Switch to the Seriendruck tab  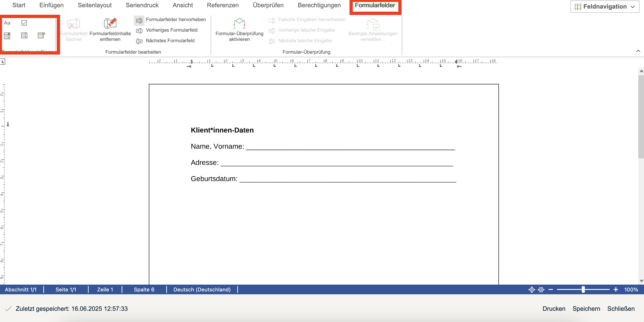[142, 5]
